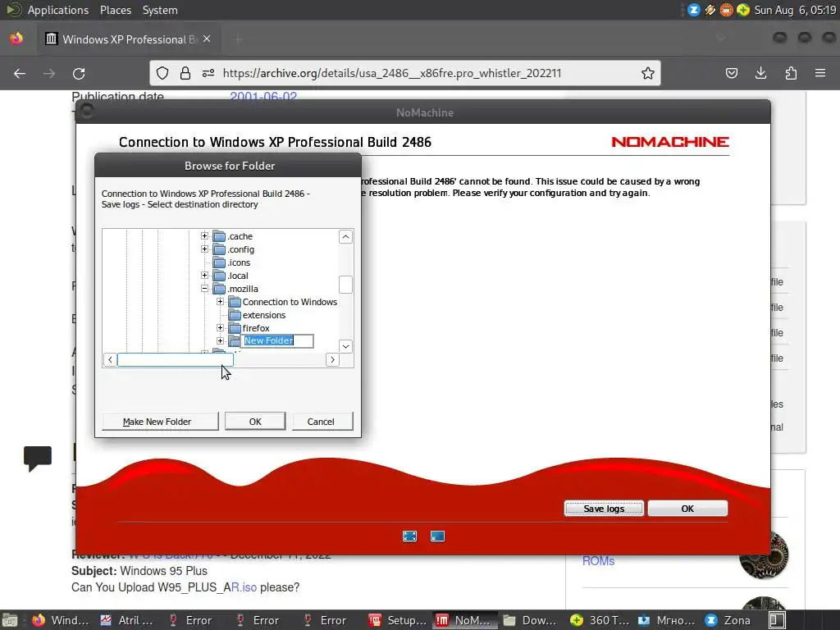
Task: Click the green 360 tray icon
Action: pyautogui.click(x=743, y=10)
